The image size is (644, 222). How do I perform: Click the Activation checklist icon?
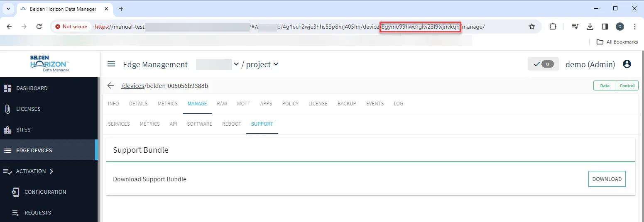tap(7, 171)
